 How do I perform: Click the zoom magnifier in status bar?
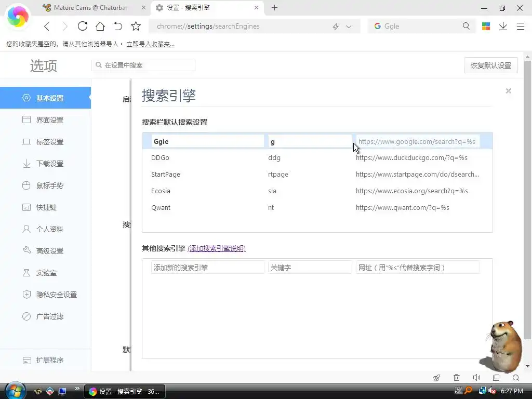click(x=516, y=378)
